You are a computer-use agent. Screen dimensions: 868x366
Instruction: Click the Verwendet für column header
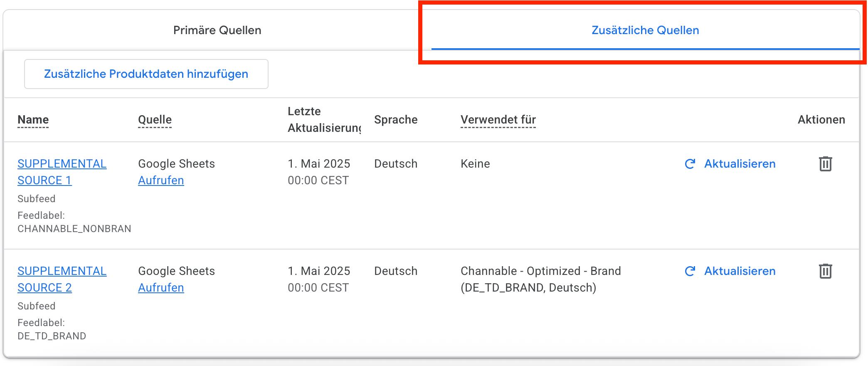[x=498, y=120]
